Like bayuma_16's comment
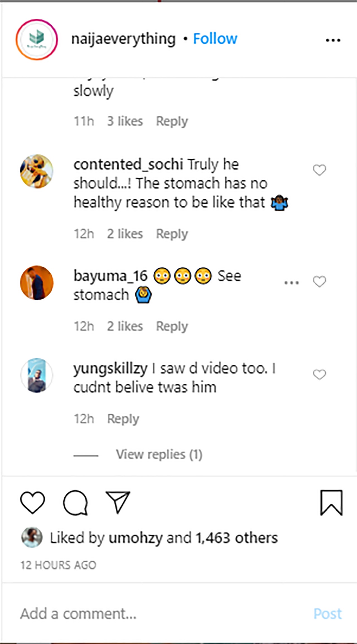The image size is (357, 644). [319, 281]
